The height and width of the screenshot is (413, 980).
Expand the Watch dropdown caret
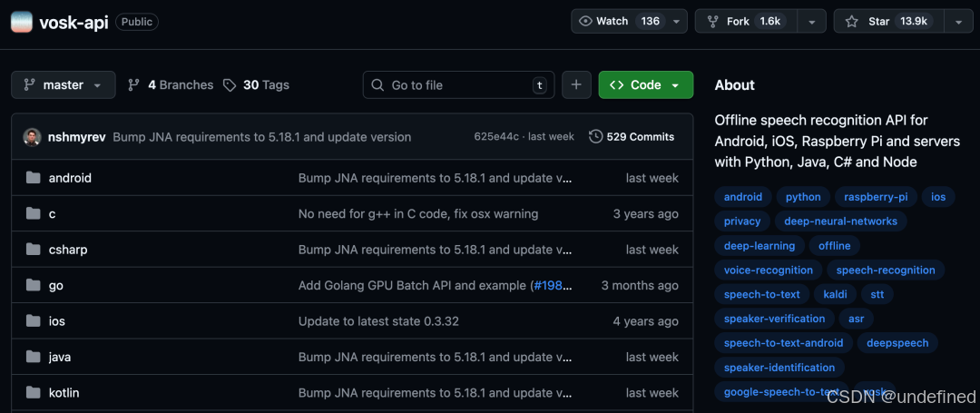coord(677,21)
